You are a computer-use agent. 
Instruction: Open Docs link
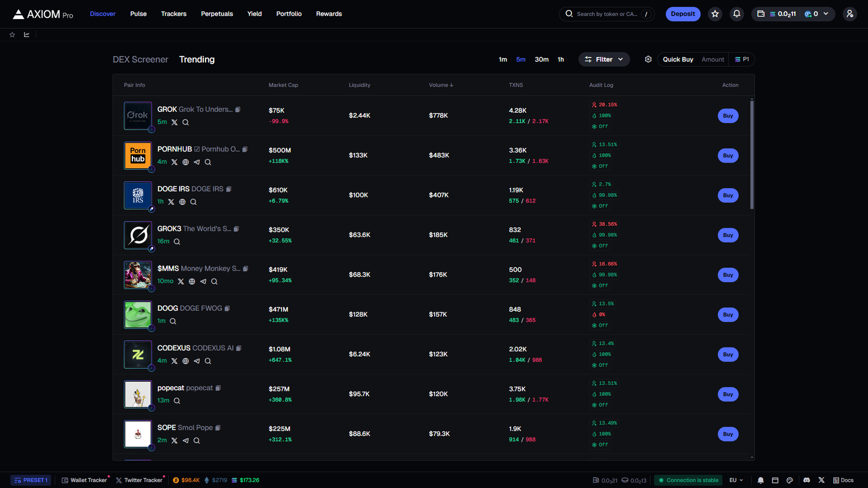click(844, 480)
